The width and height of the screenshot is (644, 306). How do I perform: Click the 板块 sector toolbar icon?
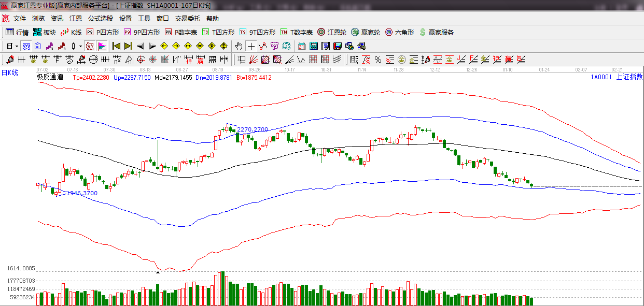coord(44,32)
